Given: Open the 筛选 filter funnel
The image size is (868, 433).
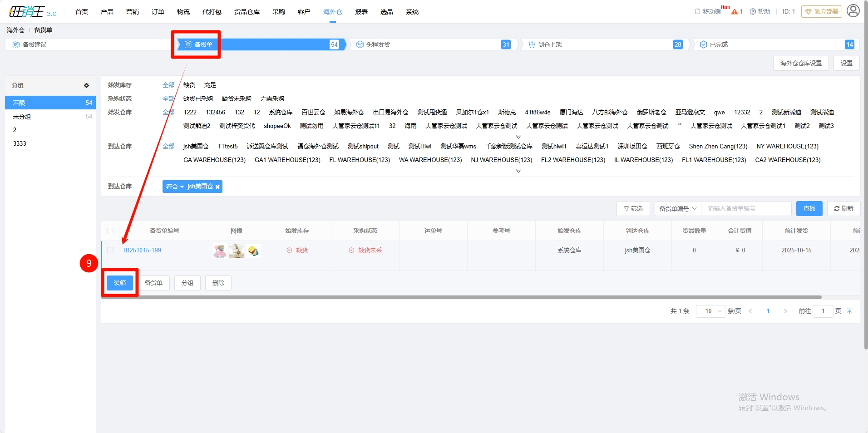Looking at the screenshot, I should [633, 209].
